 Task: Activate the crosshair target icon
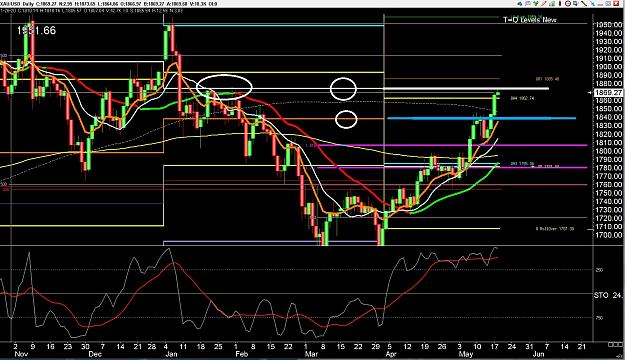click(x=568, y=4)
